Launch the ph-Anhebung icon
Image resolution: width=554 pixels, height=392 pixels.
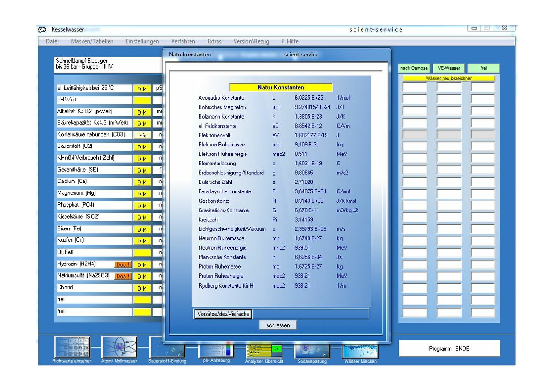coord(216,350)
